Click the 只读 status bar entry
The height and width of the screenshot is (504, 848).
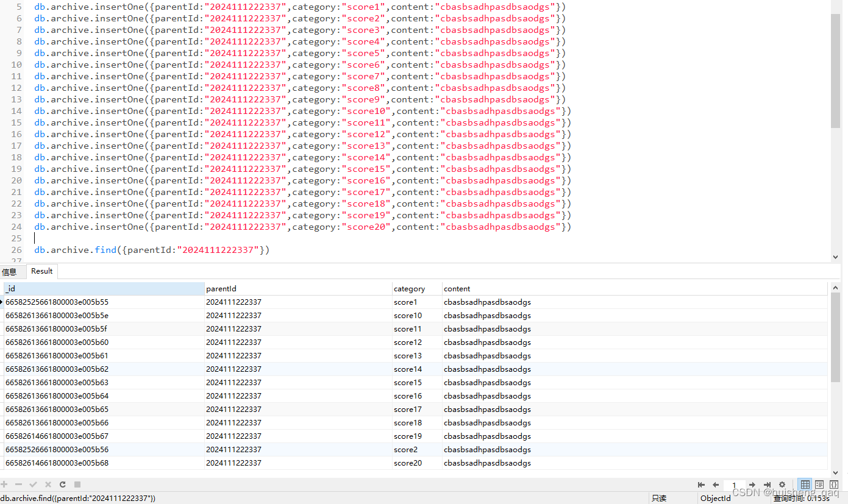[x=660, y=499]
